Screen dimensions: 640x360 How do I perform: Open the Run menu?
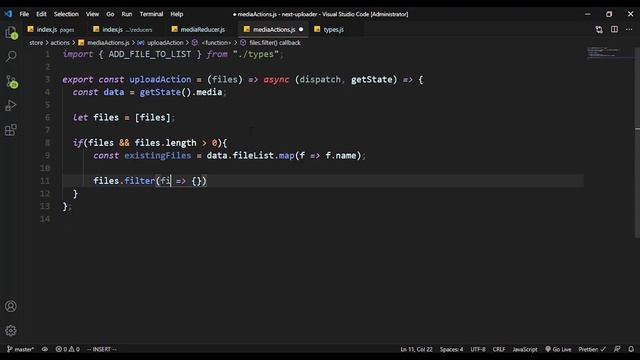(x=127, y=14)
